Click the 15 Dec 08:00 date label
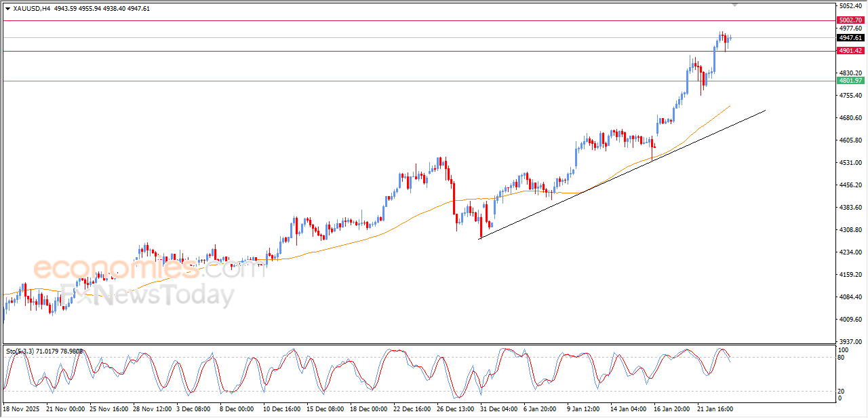 pyautogui.click(x=325, y=409)
